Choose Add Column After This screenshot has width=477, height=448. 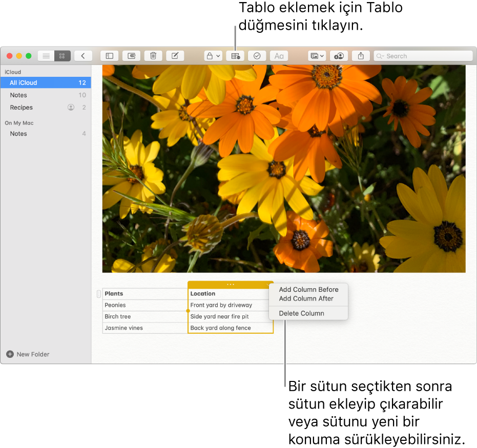click(308, 299)
